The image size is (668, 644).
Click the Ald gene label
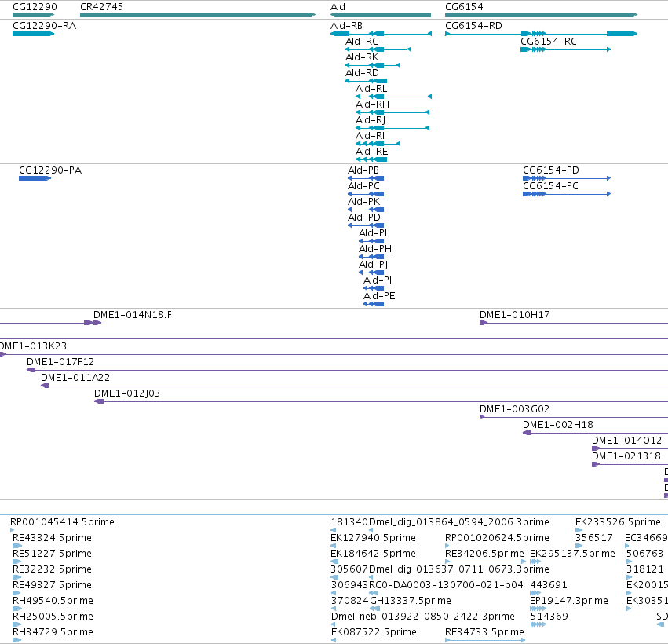click(338, 7)
